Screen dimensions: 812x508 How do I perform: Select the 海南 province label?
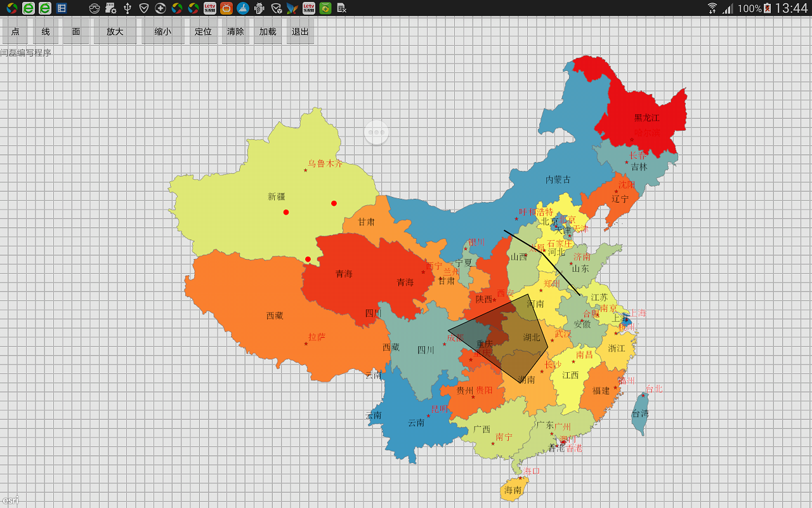click(513, 490)
